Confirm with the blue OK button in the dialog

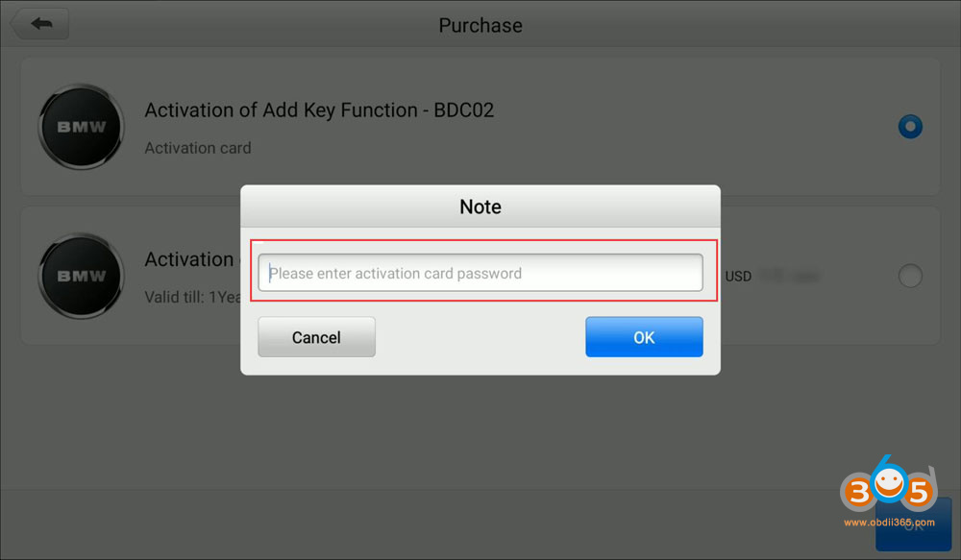pyautogui.click(x=644, y=337)
